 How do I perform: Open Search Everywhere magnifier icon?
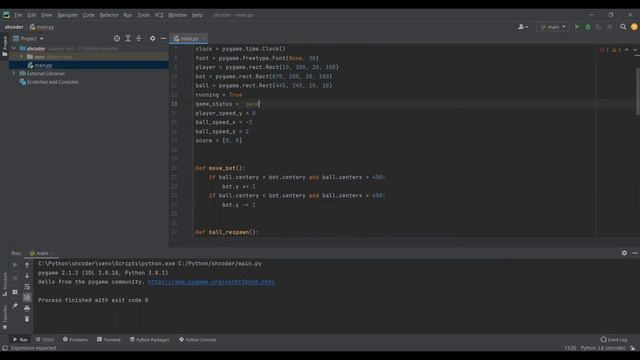tap(623, 27)
